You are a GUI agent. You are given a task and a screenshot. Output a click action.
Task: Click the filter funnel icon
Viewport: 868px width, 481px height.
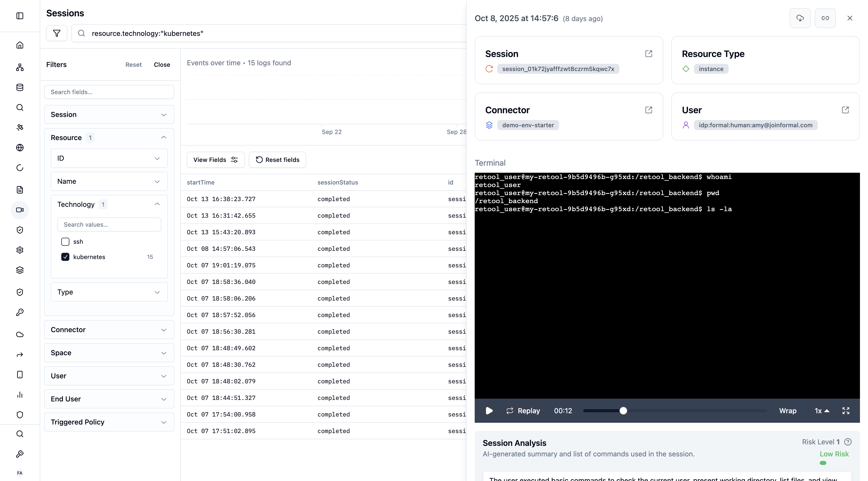pos(57,33)
